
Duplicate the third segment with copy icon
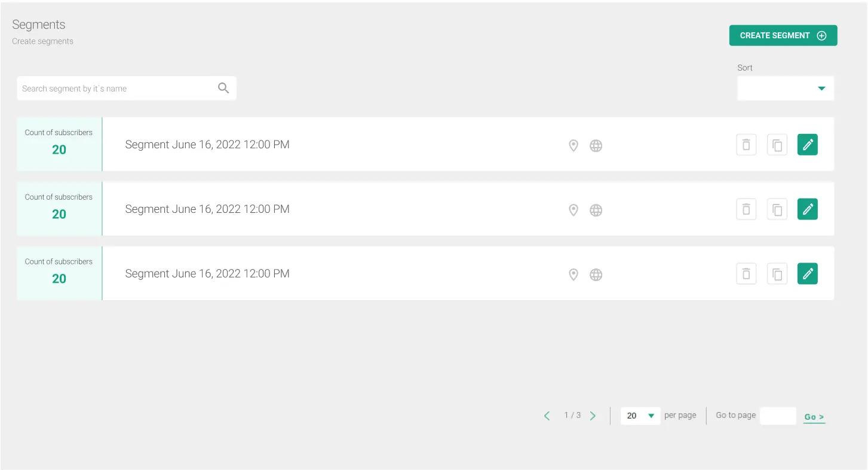click(777, 274)
